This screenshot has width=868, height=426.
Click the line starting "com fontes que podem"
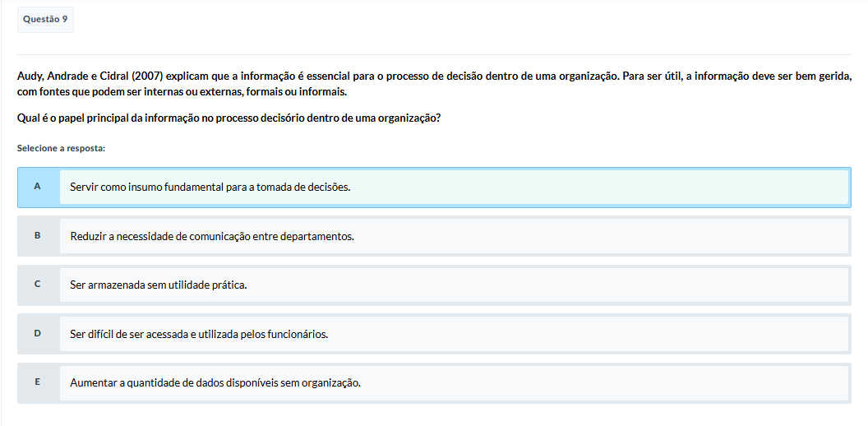click(182, 91)
